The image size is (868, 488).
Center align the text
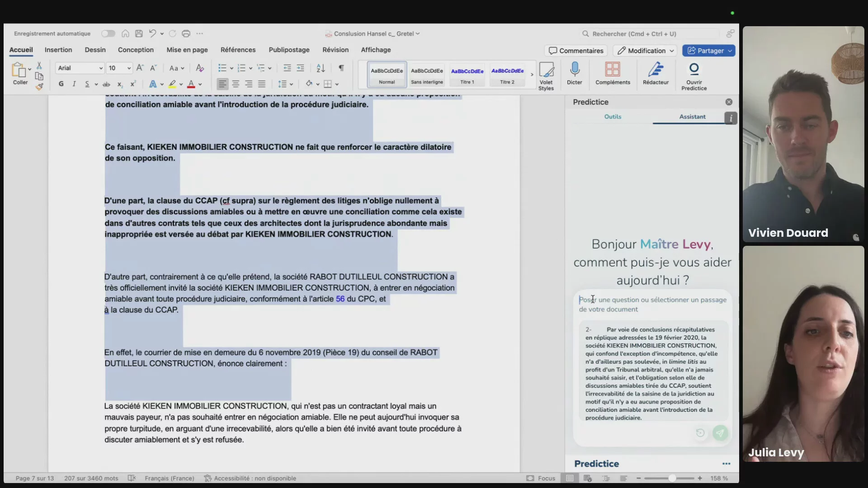[236, 84]
